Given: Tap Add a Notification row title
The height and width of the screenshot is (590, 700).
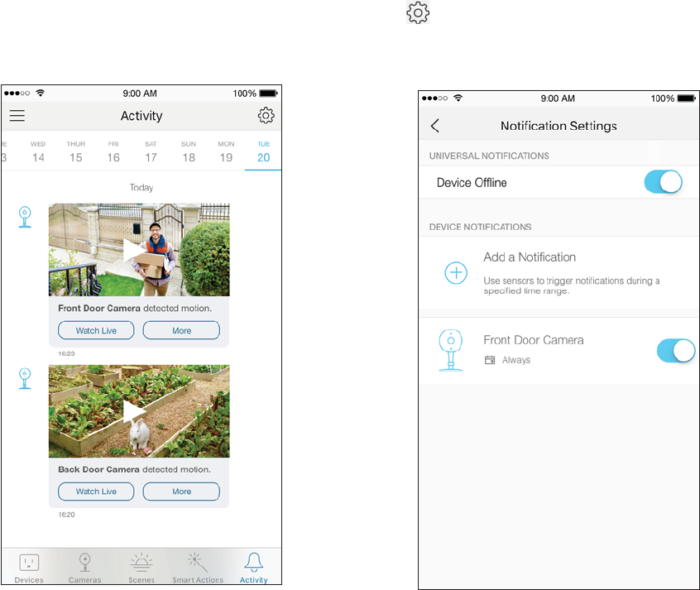Looking at the screenshot, I should tap(530, 257).
